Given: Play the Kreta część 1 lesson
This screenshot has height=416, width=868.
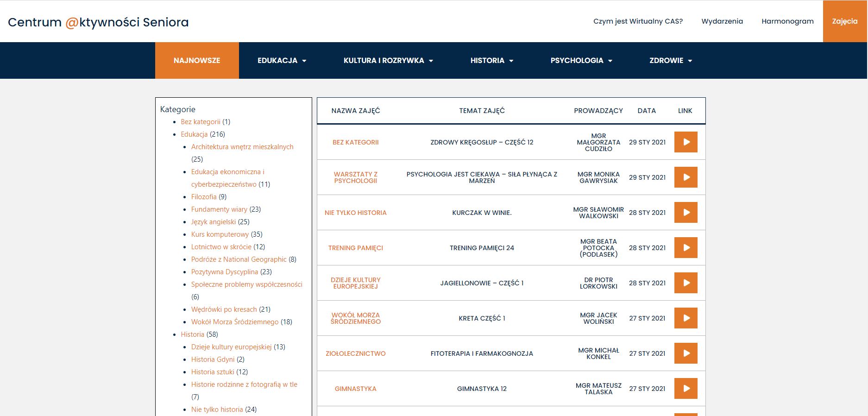Looking at the screenshot, I should (686, 318).
